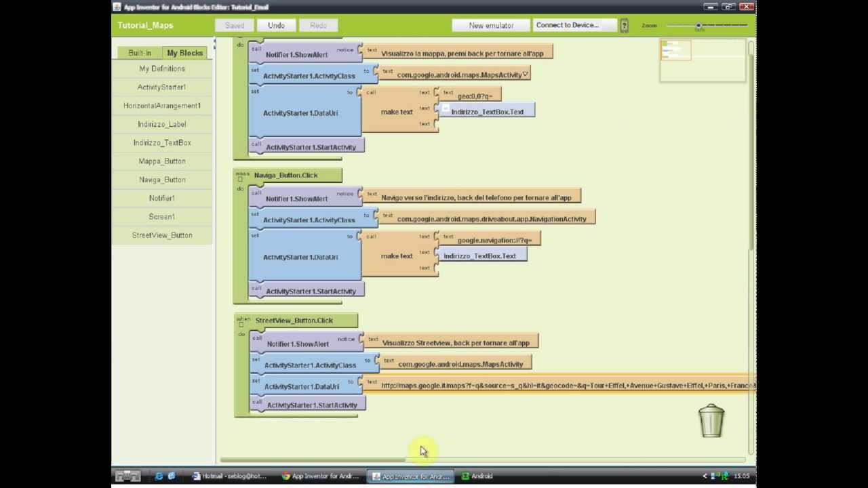This screenshot has width=868, height=488.
Task: Click the Tutorial_Maps project title
Action: [x=145, y=25]
